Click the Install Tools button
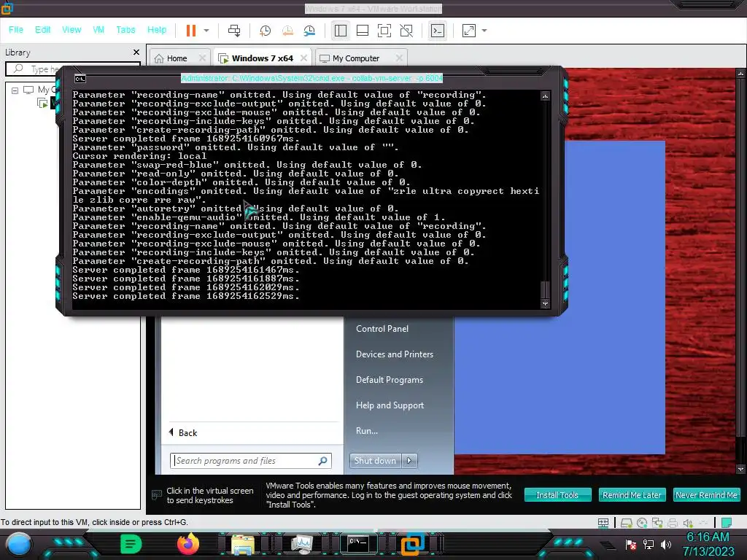The width and height of the screenshot is (747, 560). (x=557, y=495)
